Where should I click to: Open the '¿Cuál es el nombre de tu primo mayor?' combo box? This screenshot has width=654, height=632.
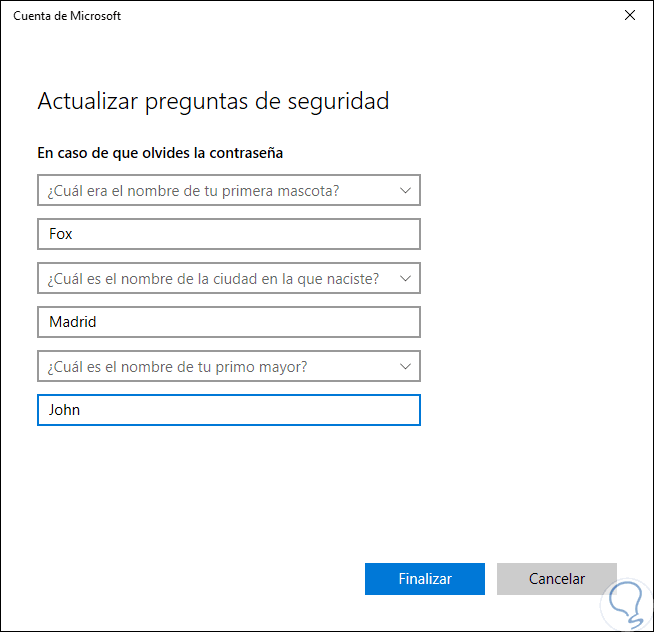(x=228, y=367)
